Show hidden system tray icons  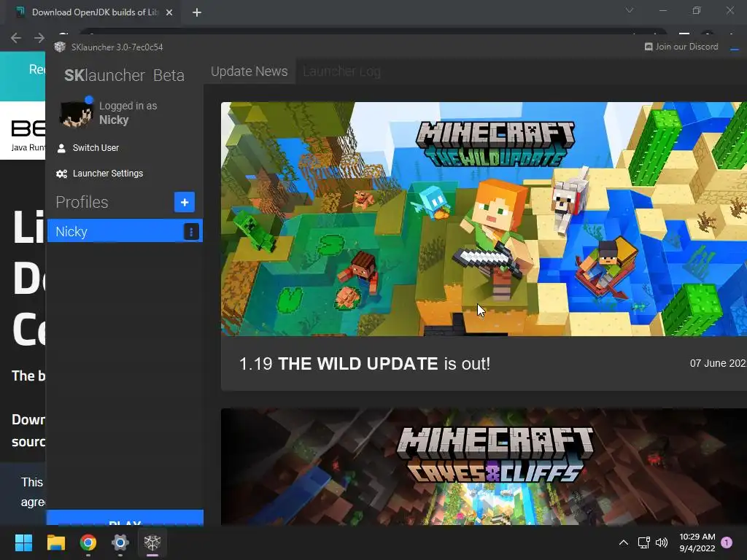[x=623, y=542]
